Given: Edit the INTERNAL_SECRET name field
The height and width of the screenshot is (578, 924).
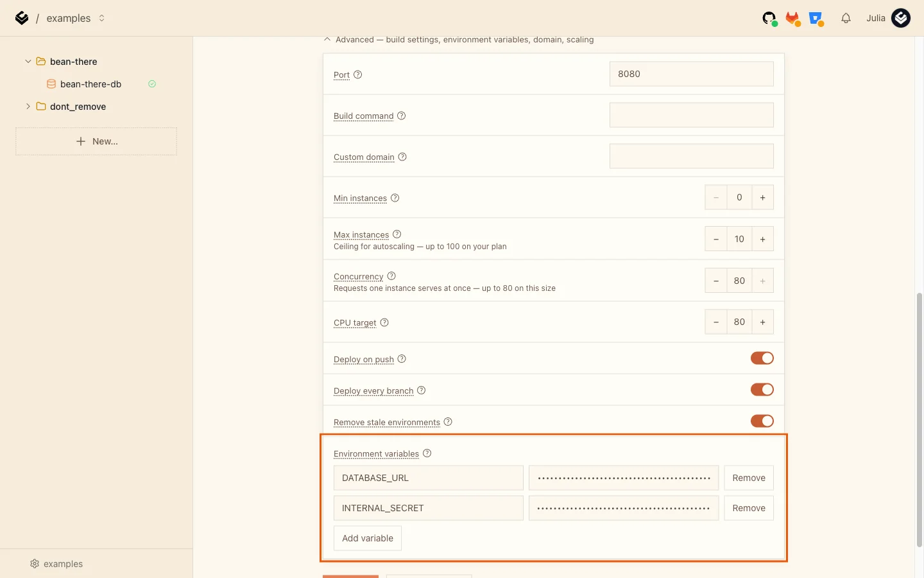Looking at the screenshot, I should [429, 508].
